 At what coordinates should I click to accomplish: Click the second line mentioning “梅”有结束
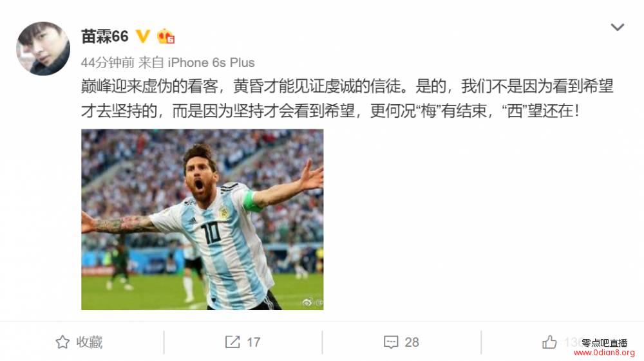coord(330,111)
